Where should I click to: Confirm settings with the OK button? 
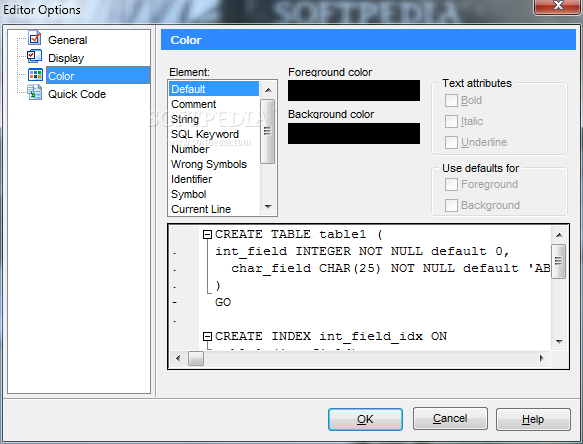click(365, 419)
